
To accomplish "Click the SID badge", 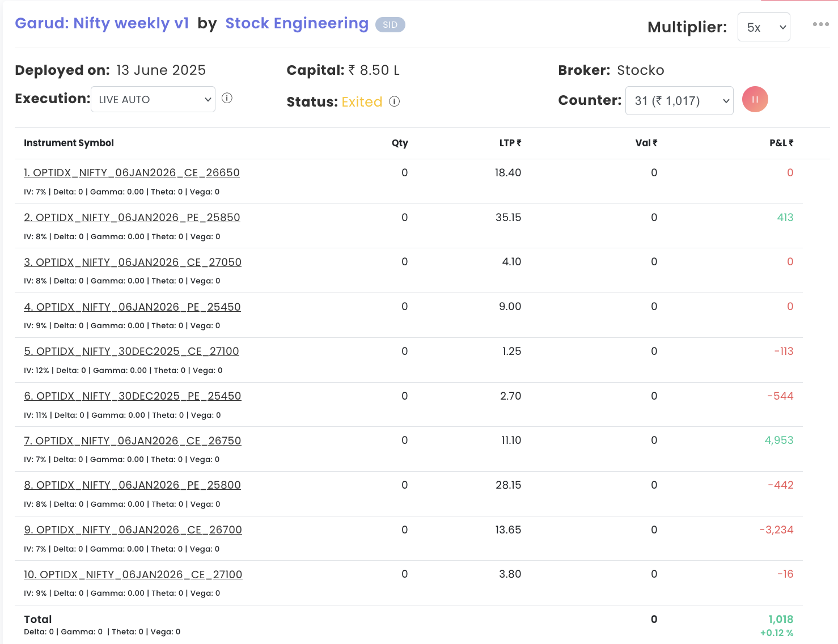I will click(390, 25).
